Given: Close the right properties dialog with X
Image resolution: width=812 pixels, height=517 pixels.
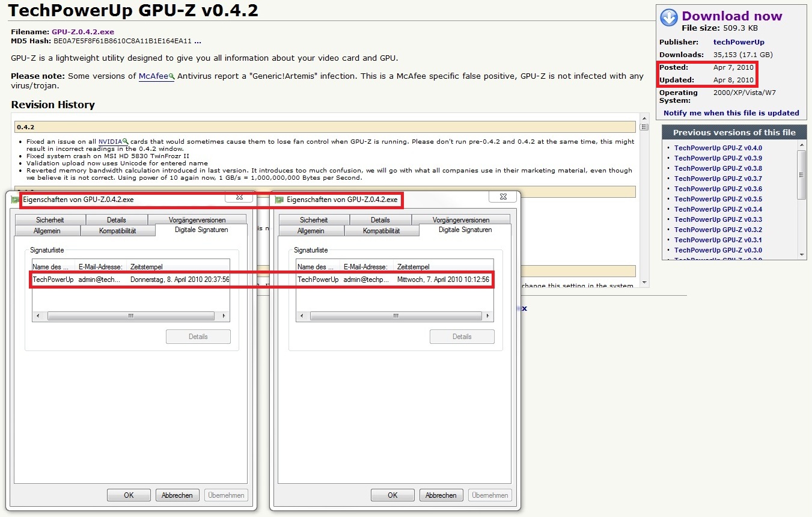Looking at the screenshot, I should pos(503,197).
